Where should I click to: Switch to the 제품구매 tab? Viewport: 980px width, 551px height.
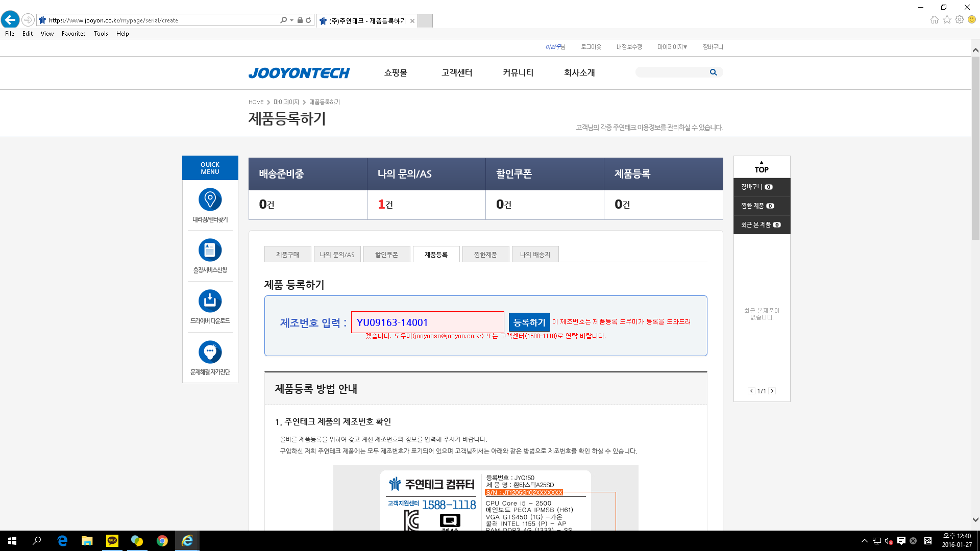coord(287,255)
